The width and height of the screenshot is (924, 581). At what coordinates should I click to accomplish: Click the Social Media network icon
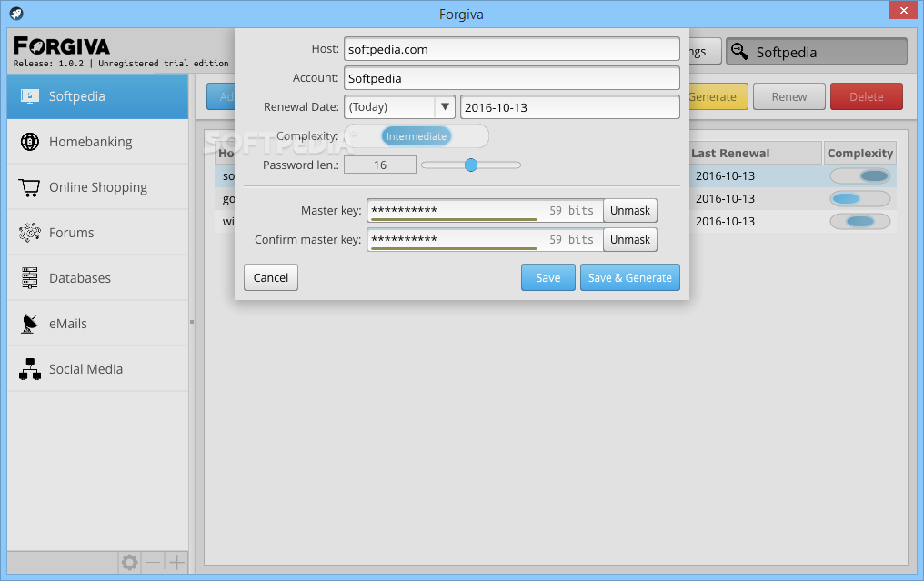tap(29, 369)
